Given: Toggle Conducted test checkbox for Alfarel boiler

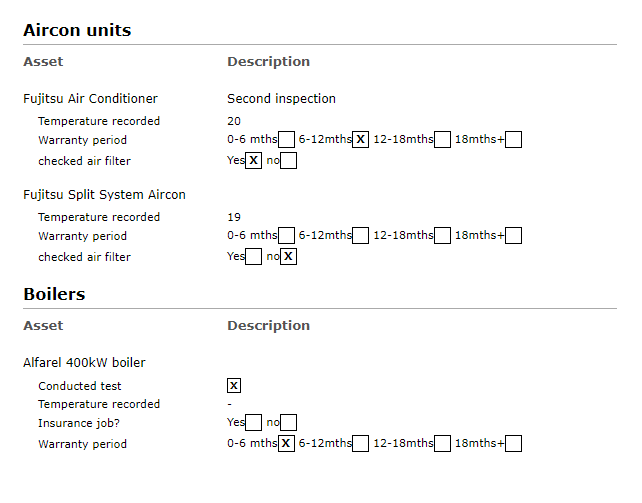Looking at the screenshot, I should [234, 386].
